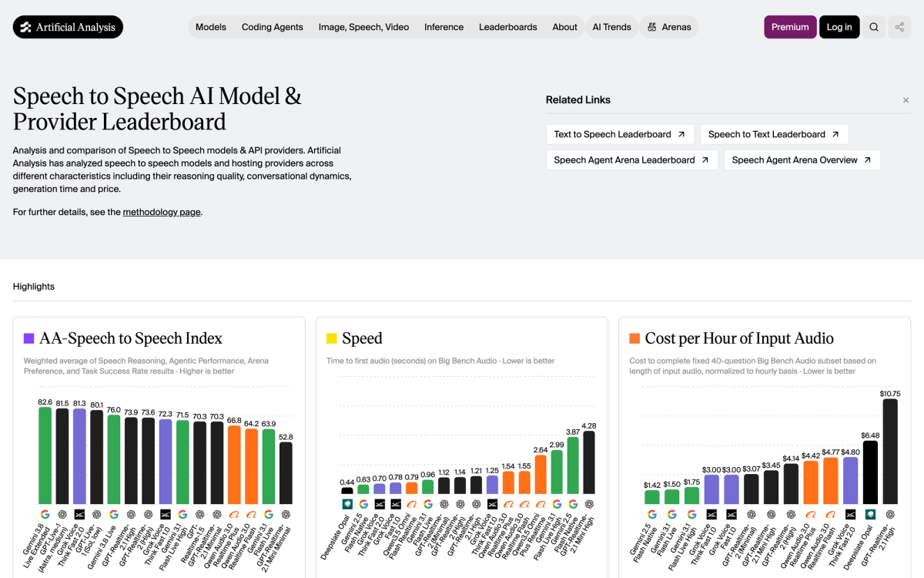Click the OpenAI logo under the 52.8 bar
Viewport: 924px width, 578px height.
[x=286, y=514]
